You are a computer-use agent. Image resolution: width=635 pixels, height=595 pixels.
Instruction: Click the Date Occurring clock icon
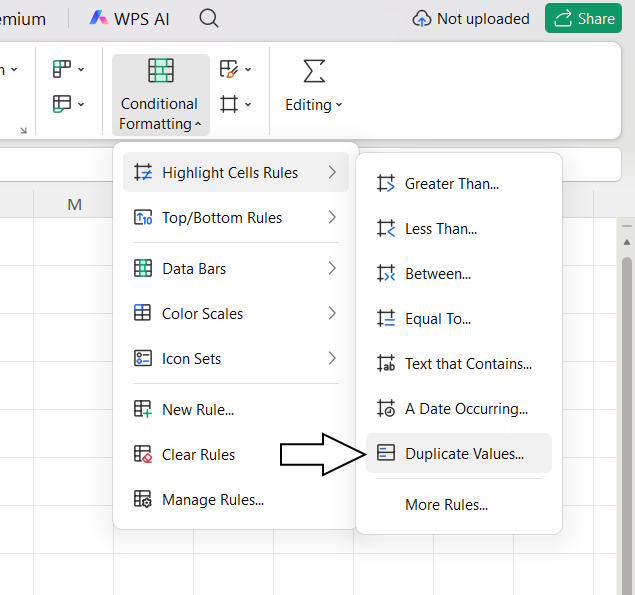pos(386,408)
